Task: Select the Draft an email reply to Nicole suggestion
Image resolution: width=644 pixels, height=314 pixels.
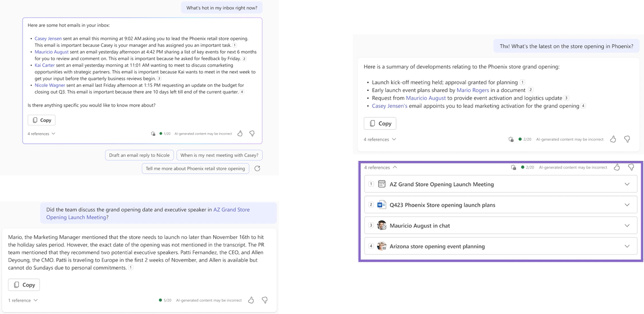Action: (139, 155)
